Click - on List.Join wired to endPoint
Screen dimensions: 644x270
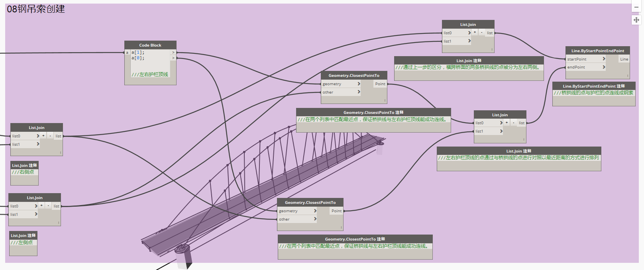pos(513,123)
